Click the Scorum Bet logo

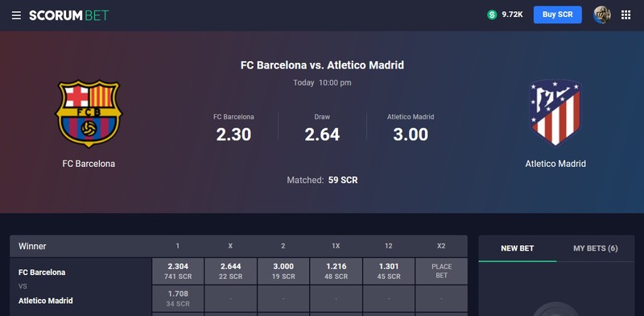pyautogui.click(x=69, y=15)
